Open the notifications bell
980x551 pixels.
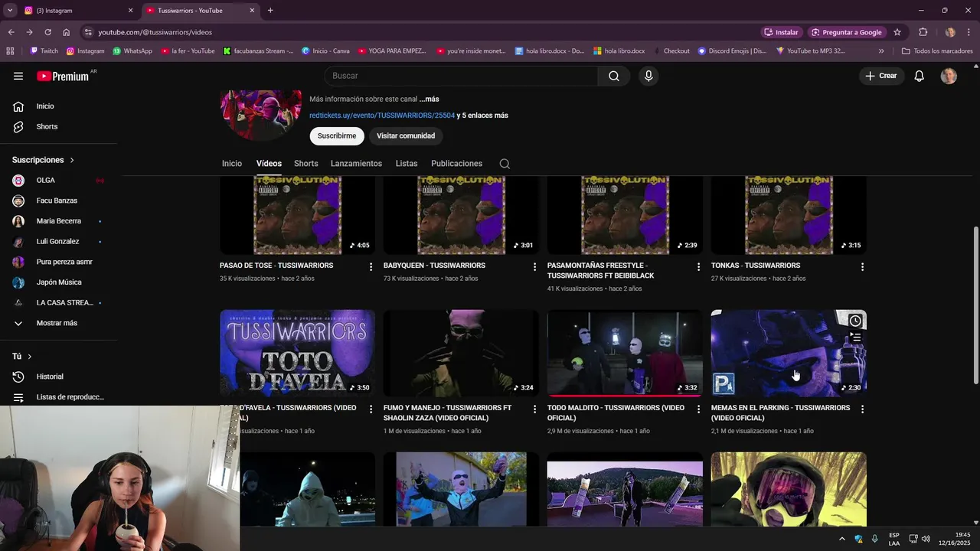[x=920, y=76]
